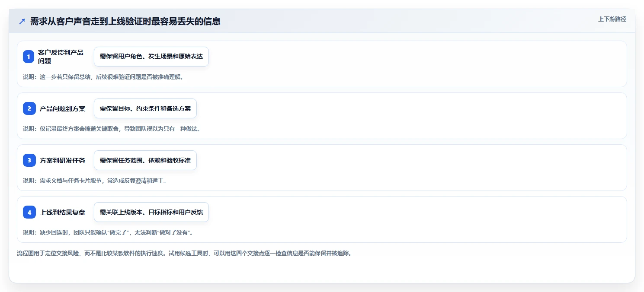Click the step 1 number badge
Screen dimensions: 644x292
[29, 57]
